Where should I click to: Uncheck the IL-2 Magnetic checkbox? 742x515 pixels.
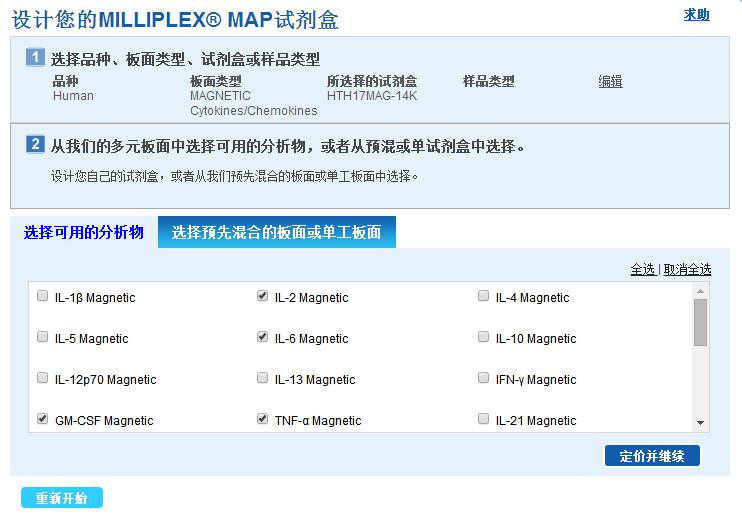(x=262, y=296)
